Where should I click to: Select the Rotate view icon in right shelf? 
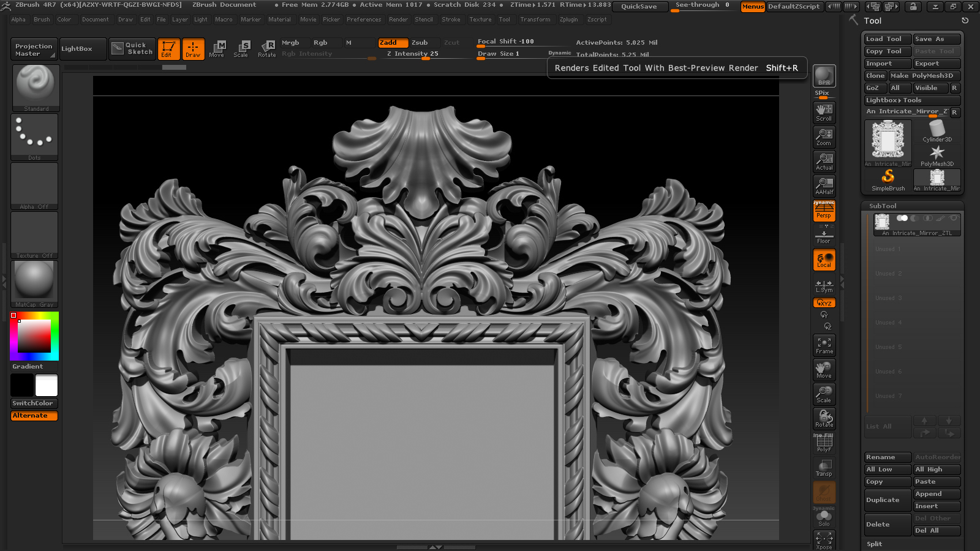(x=824, y=419)
